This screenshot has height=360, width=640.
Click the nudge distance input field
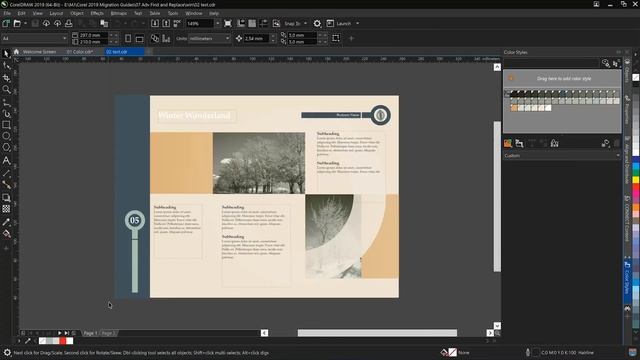coord(256,38)
